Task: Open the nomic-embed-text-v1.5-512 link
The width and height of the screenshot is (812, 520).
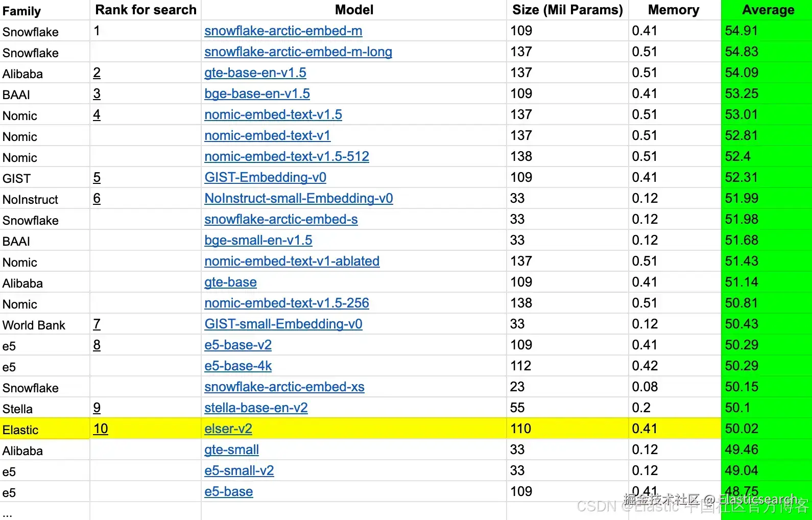Action: (286, 157)
